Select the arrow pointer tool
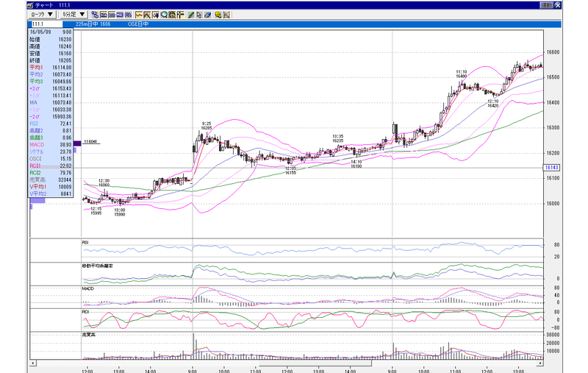588x373 pixels. point(199,15)
